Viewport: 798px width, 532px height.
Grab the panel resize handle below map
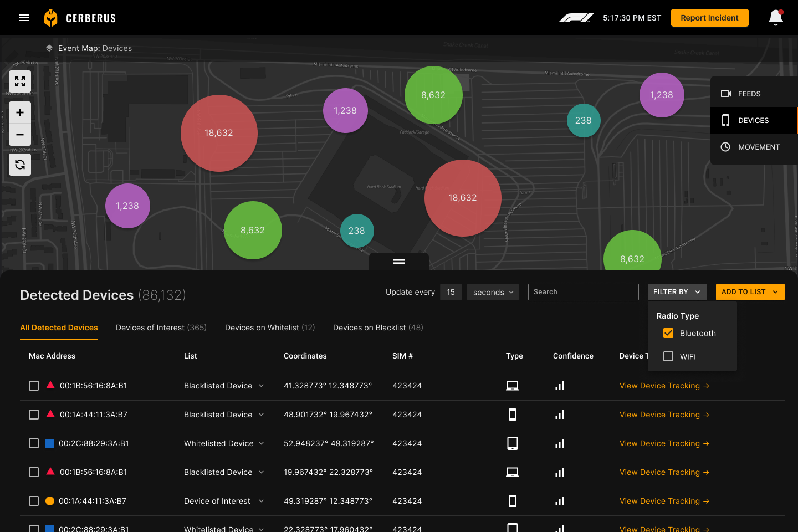399,262
